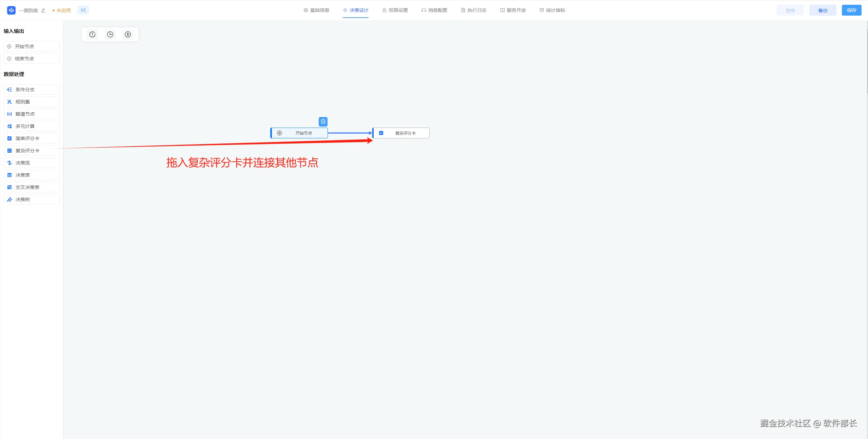Select the 开始节点 node on the canvas
The height and width of the screenshot is (439, 868).
point(299,133)
